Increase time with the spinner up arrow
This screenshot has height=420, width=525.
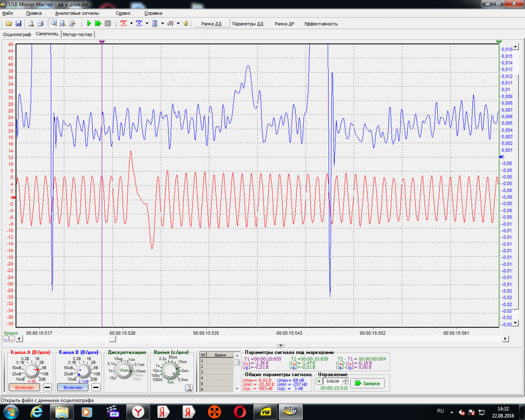click(x=345, y=380)
